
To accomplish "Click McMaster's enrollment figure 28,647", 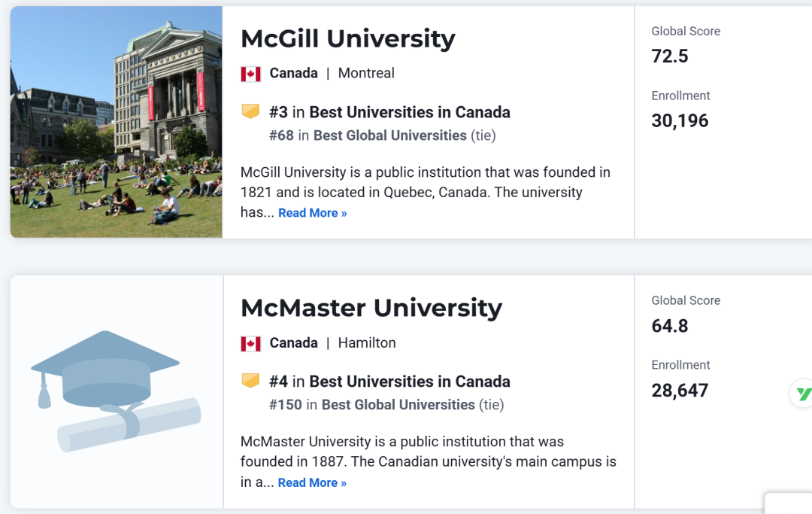I will (680, 391).
